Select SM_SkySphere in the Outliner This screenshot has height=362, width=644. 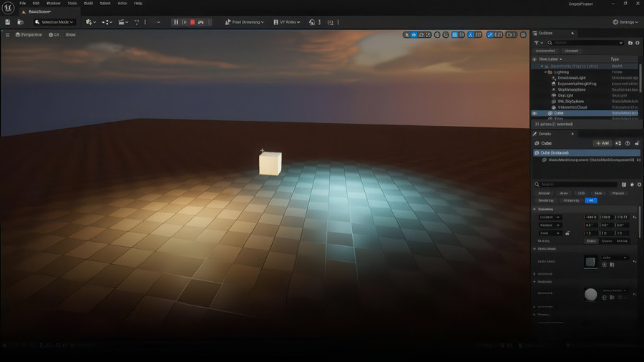tap(570, 102)
